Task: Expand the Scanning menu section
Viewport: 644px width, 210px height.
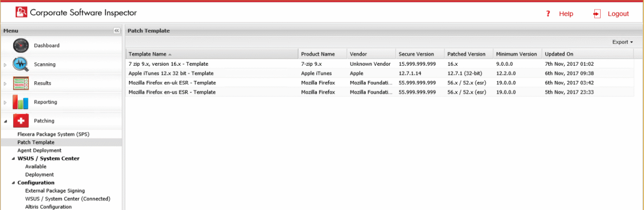Action: pos(5,65)
